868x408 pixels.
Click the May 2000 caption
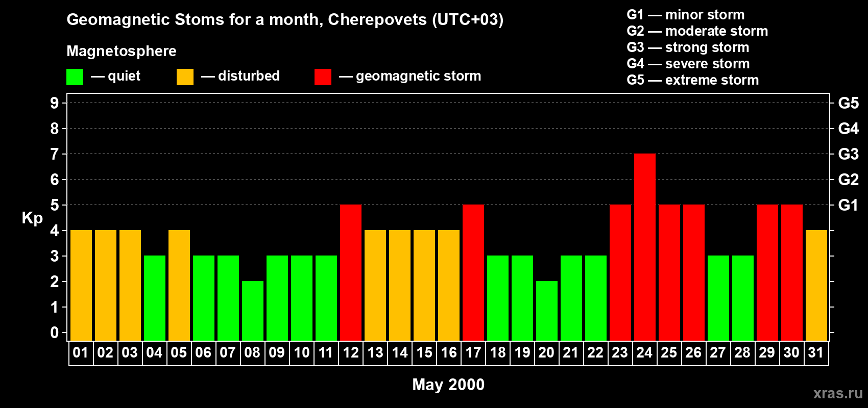pyautogui.click(x=448, y=385)
